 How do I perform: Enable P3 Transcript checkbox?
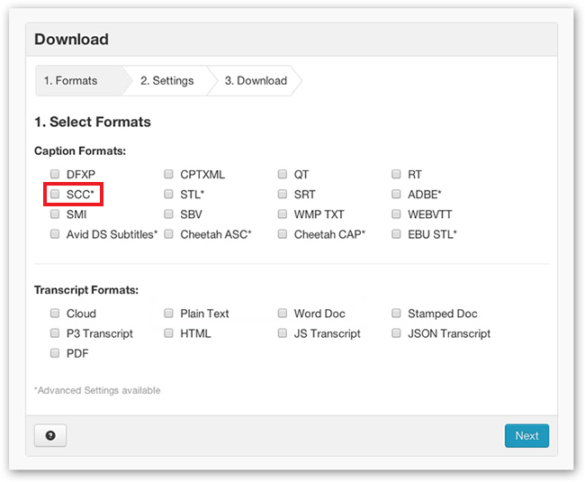(x=55, y=333)
